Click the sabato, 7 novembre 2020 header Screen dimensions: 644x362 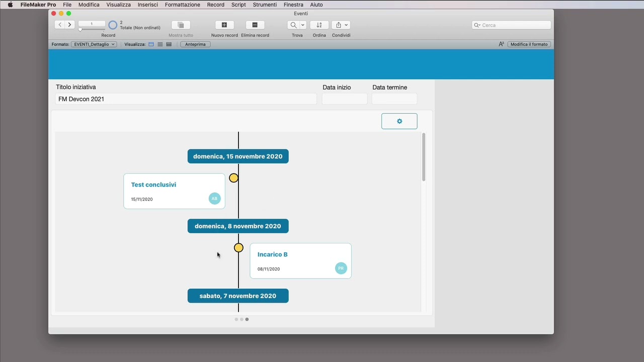[238, 296]
